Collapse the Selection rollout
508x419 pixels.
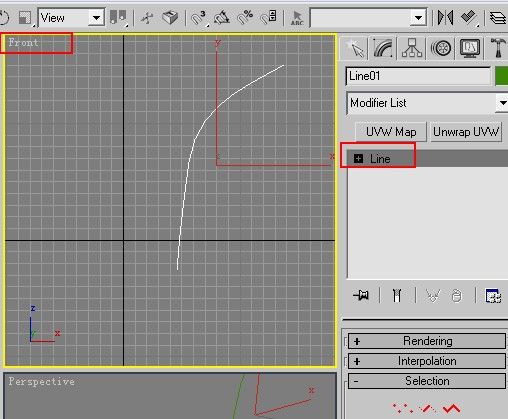point(427,381)
